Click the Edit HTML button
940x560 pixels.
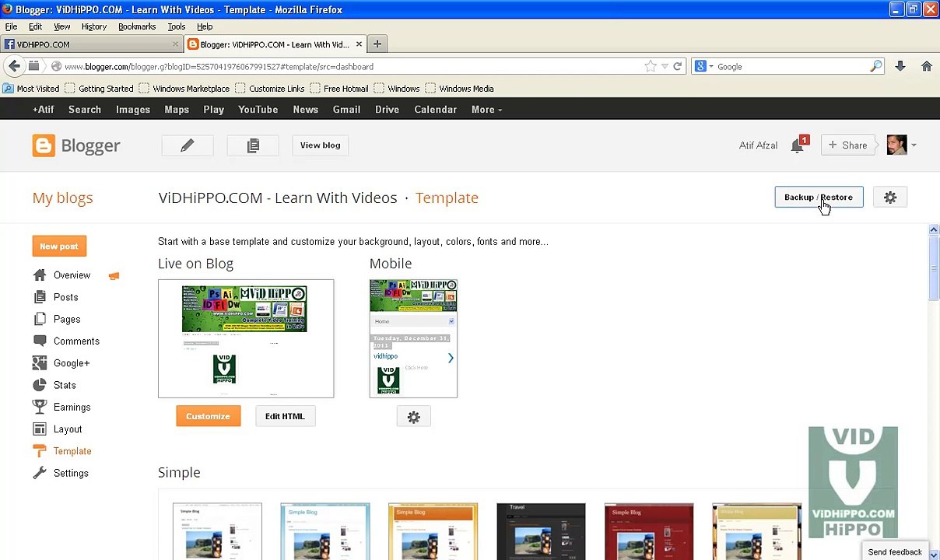click(285, 416)
